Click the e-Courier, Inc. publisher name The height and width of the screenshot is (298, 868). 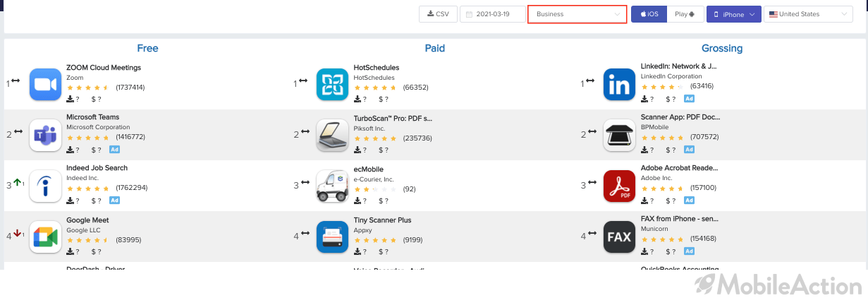(373, 179)
